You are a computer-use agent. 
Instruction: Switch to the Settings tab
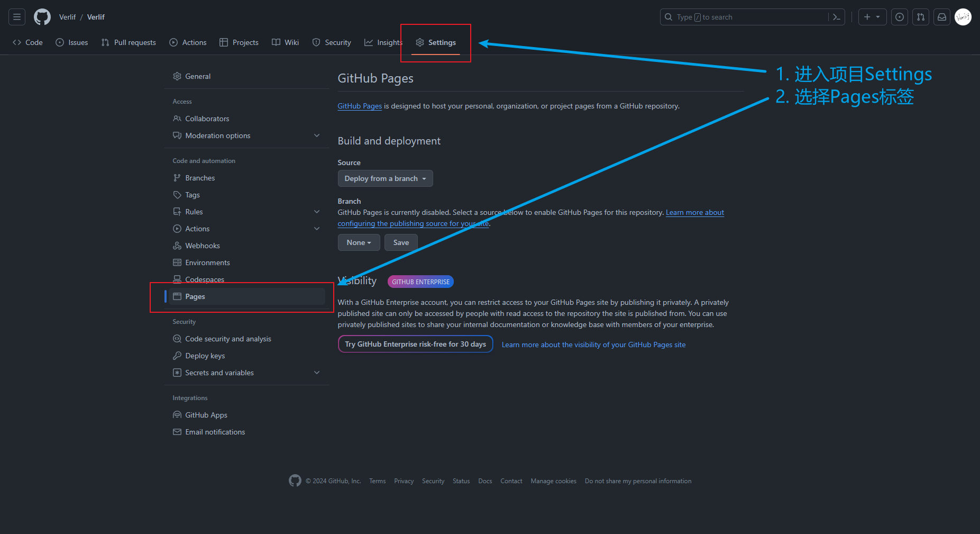point(436,42)
